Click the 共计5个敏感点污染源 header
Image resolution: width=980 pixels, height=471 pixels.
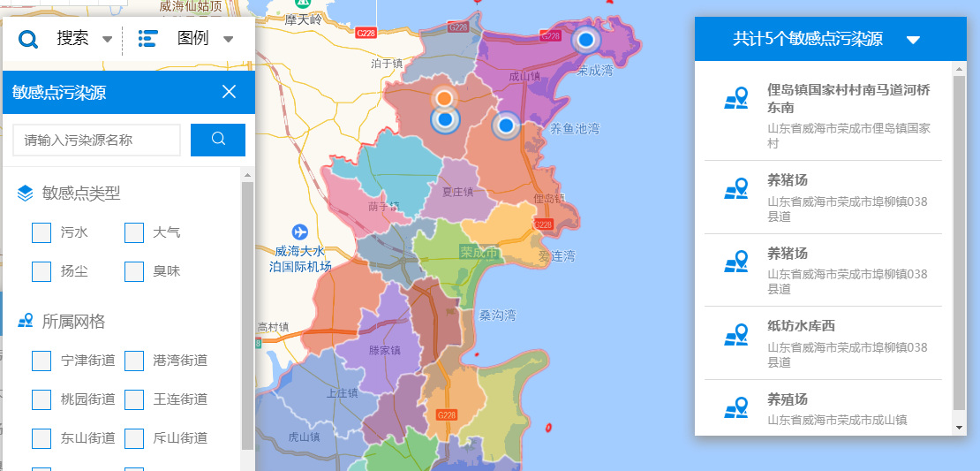(x=830, y=39)
